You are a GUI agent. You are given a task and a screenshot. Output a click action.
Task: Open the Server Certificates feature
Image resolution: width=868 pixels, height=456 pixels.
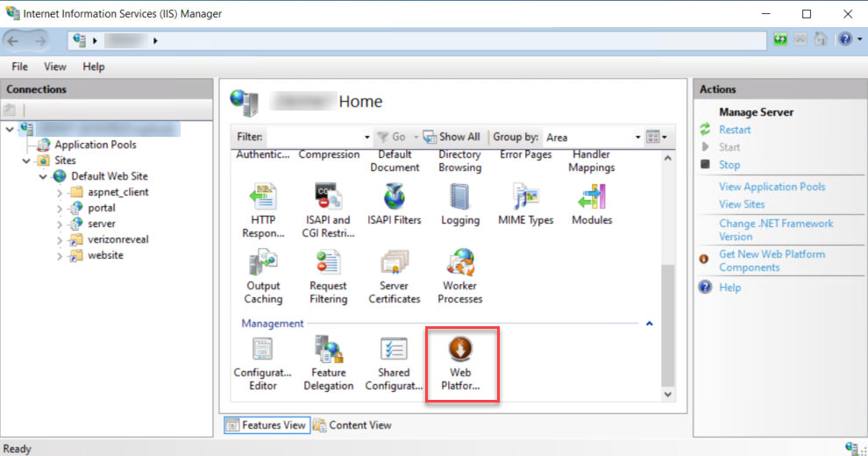[395, 277]
